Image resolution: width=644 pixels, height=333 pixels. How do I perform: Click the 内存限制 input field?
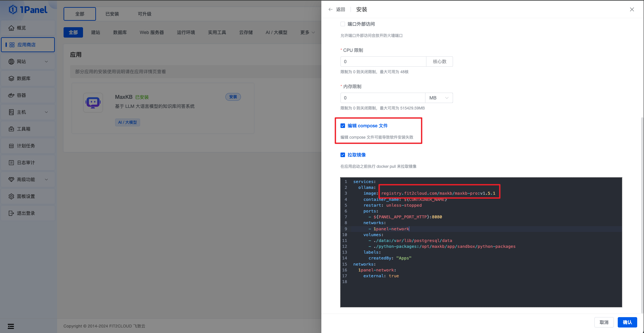click(x=383, y=98)
